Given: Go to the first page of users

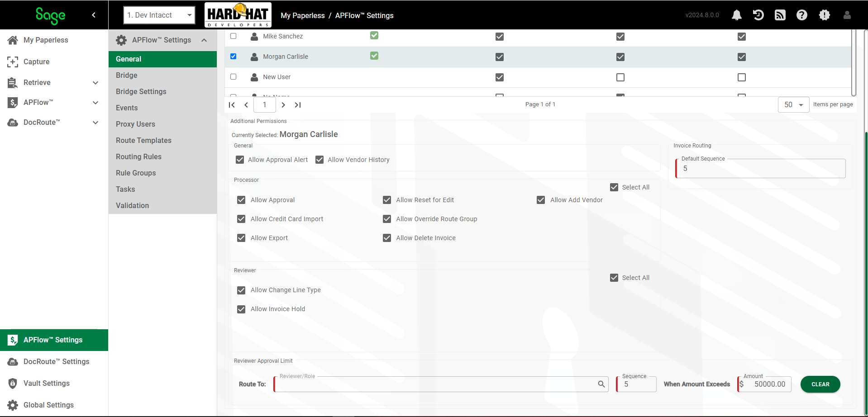Looking at the screenshot, I should pyautogui.click(x=232, y=104).
